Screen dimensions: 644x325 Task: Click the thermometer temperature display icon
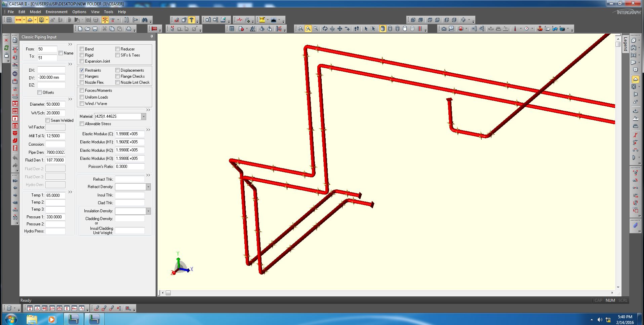tap(515, 29)
